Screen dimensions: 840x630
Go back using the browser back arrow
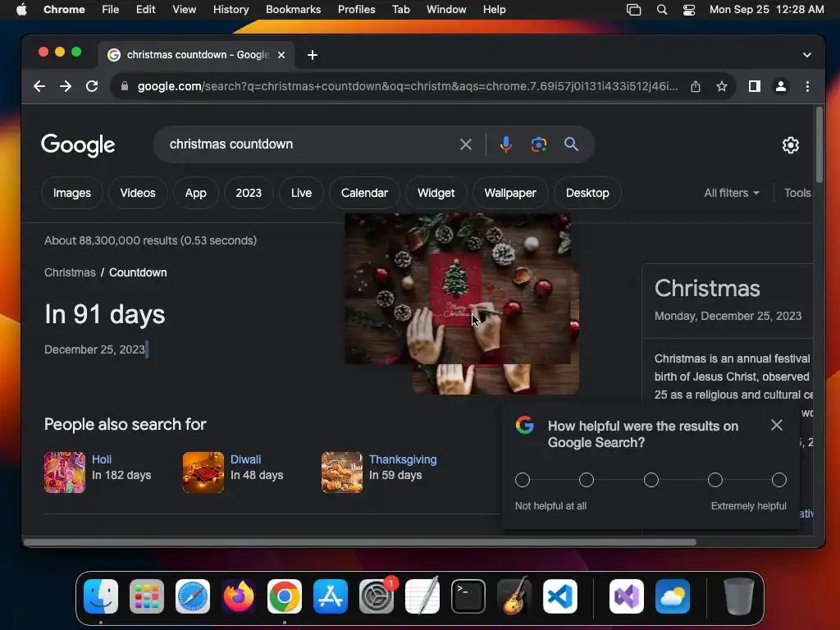[x=39, y=86]
